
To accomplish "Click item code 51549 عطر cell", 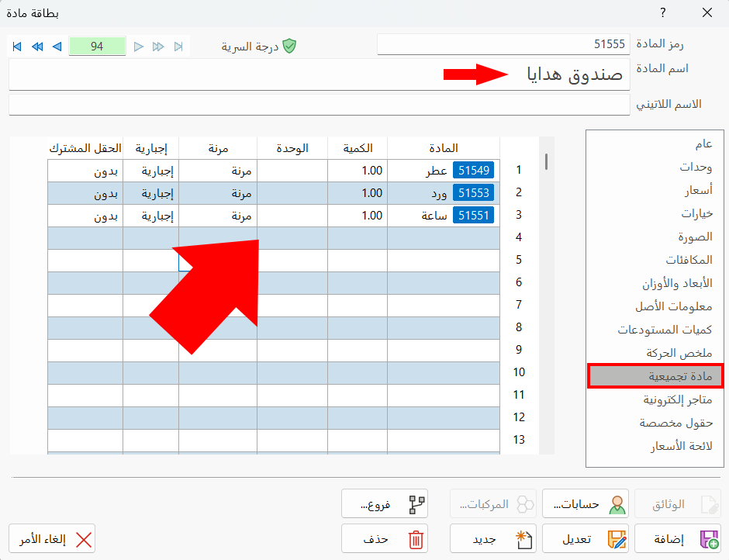I will (444, 171).
